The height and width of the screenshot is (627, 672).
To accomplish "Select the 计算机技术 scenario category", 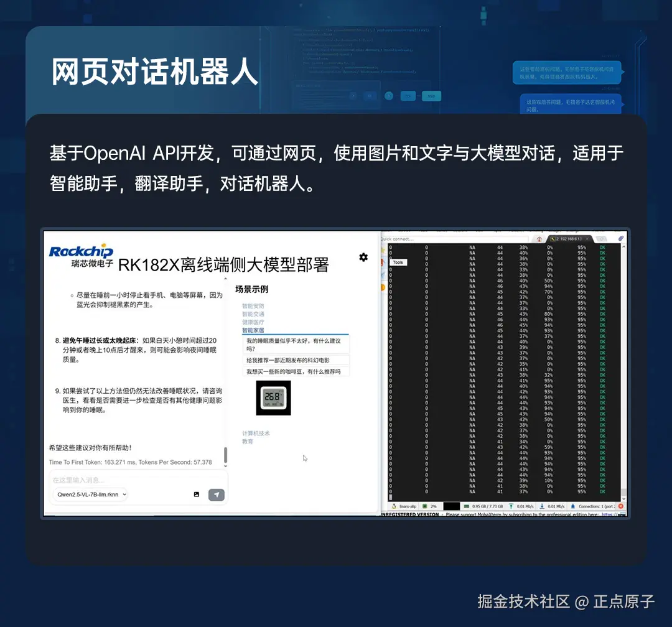I will click(x=256, y=434).
